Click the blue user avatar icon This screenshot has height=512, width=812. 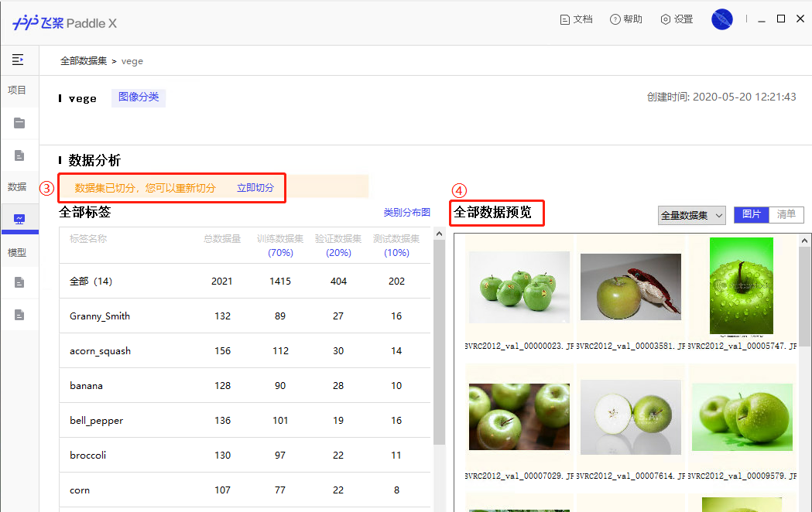(721, 19)
